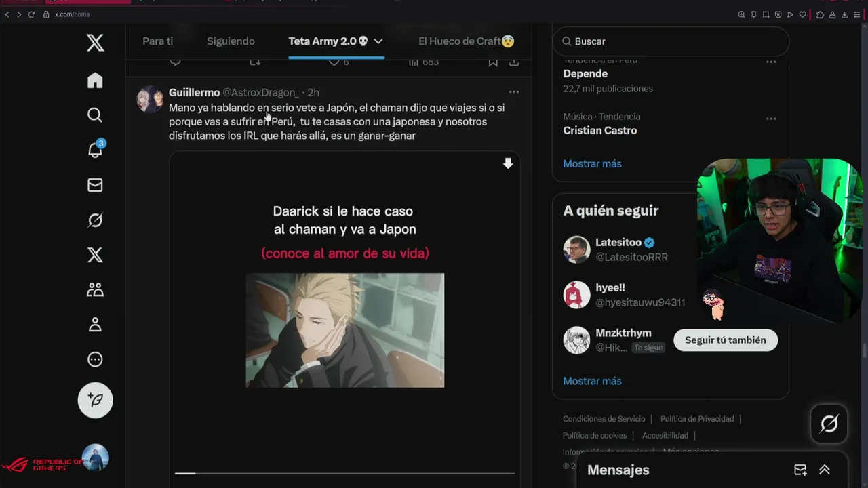The height and width of the screenshot is (488, 868).
Task: Click the pin icon in browser toolbar
Action: pos(753,14)
